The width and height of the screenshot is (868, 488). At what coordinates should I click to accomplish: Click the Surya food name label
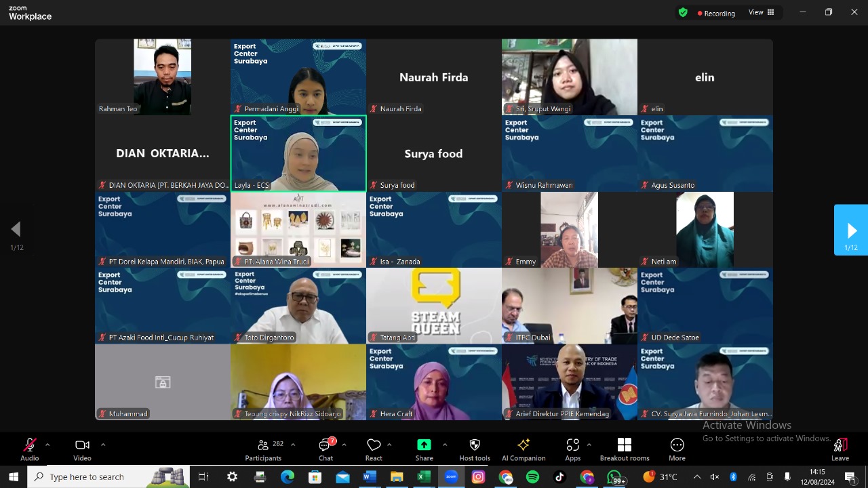[397, 185]
